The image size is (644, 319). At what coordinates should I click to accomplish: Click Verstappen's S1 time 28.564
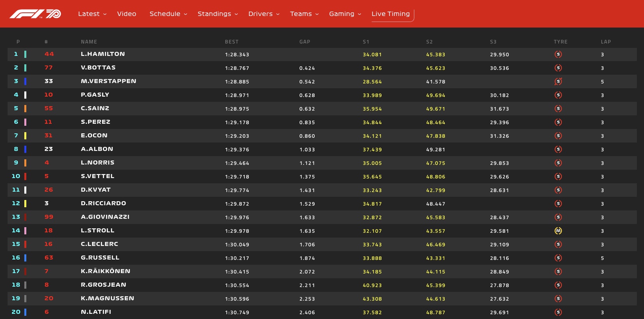tap(372, 82)
